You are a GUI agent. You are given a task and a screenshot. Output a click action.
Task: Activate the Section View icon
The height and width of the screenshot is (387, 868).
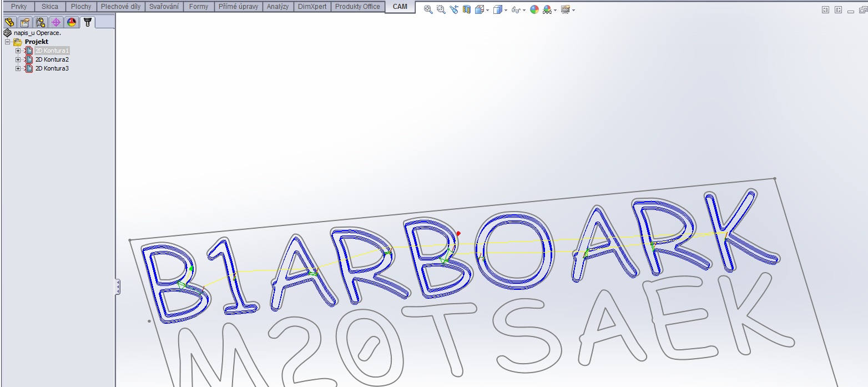[466, 9]
